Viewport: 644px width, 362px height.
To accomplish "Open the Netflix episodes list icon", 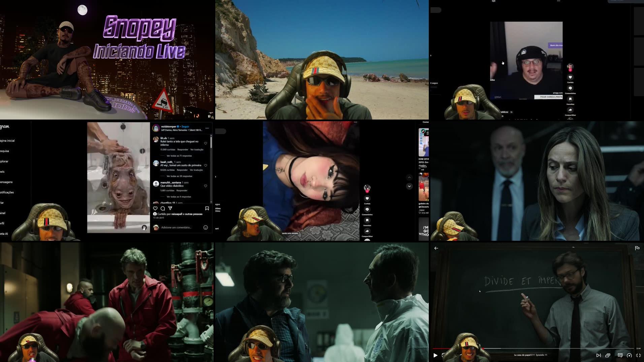I will tap(608, 355).
